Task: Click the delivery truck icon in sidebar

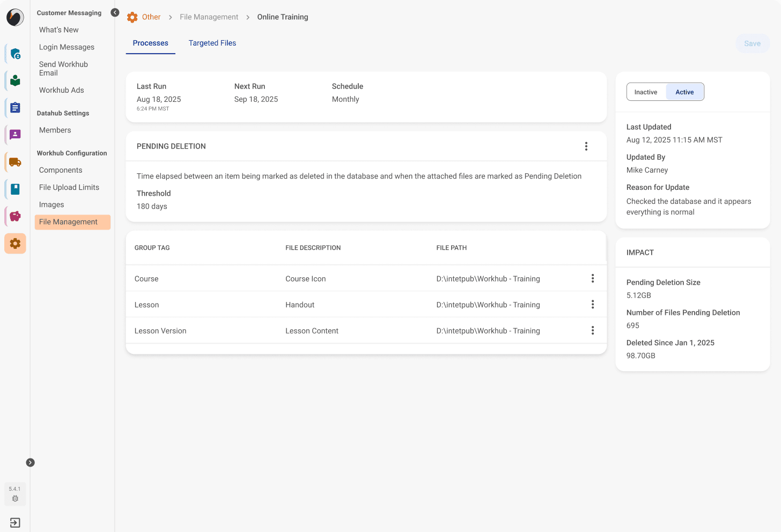Action: [15, 162]
